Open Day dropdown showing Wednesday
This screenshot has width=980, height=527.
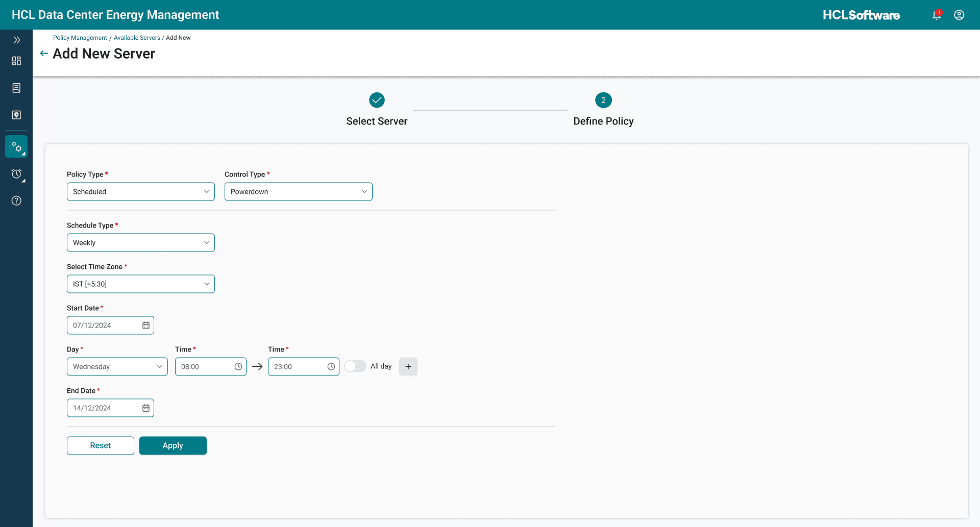pos(117,367)
